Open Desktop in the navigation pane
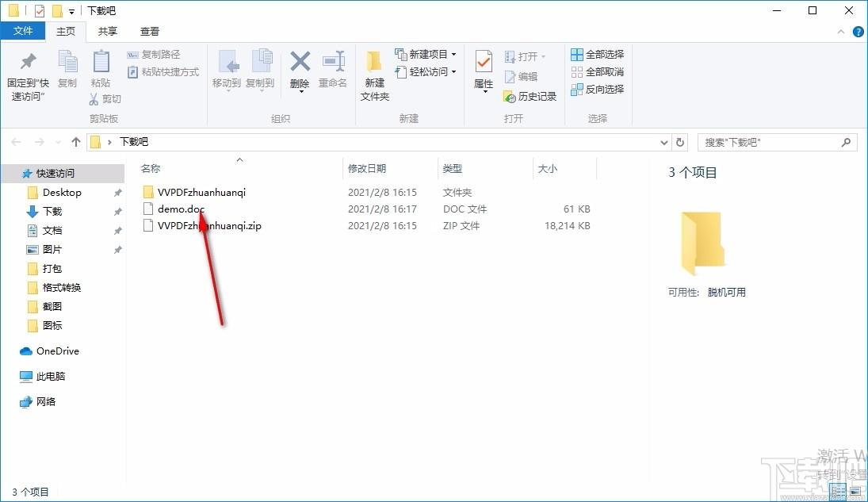This screenshot has width=868, height=502. tap(62, 192)
